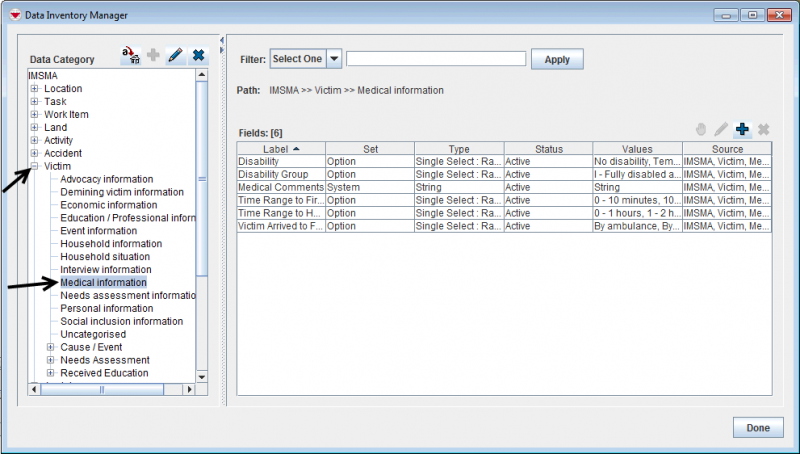Click the translate category icon above the tree

(131, 56)
